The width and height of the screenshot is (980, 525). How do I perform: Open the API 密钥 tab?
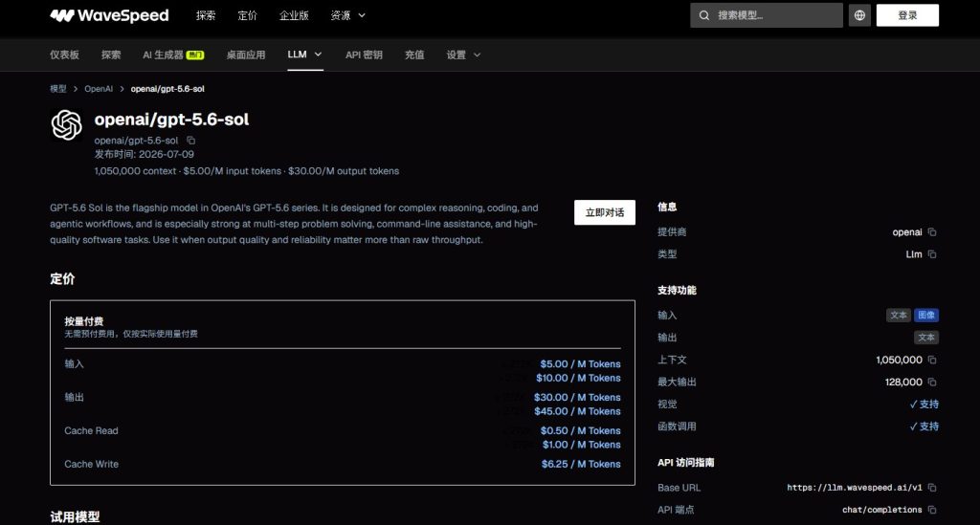pos(364,55)
